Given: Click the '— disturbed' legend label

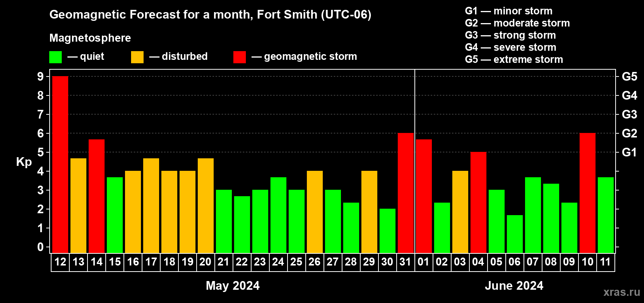Looking at the screenshot, I should click(x=178, y=56).
